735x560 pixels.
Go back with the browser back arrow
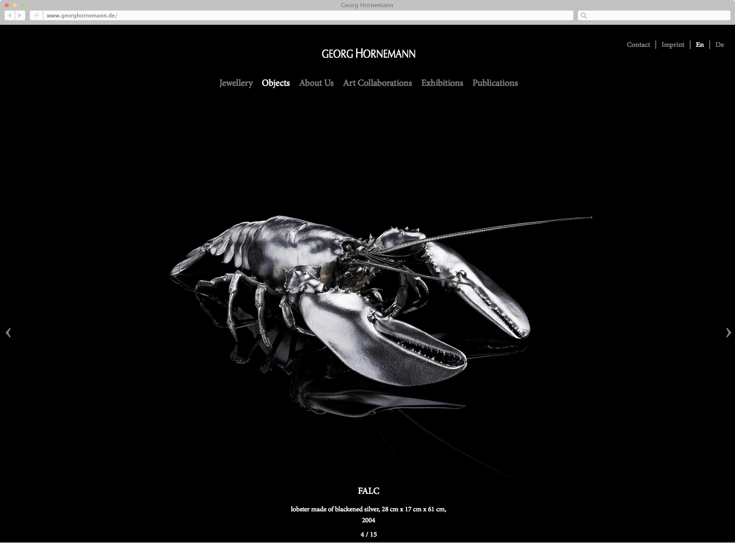tap(10, 16)
